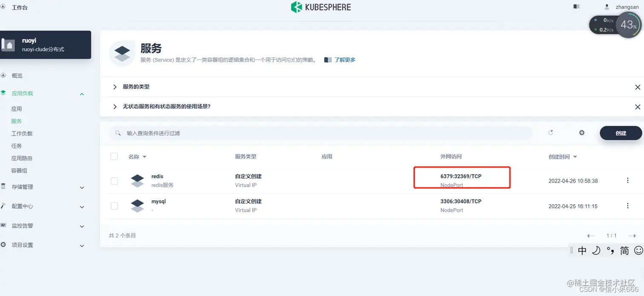The height and width of the screenshot is (296, 644).
Task: Dismiss the 服务的类型 tip
Action: pos(638,87)
